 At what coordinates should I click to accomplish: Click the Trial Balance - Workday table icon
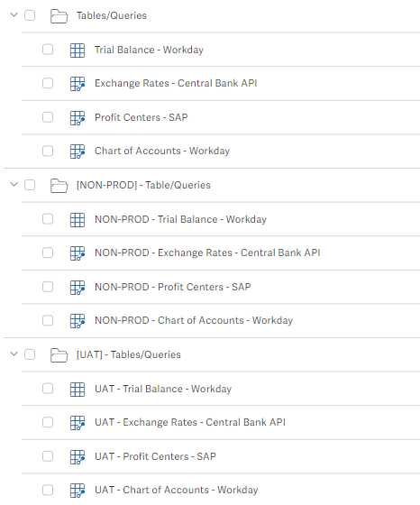(78, 50)
